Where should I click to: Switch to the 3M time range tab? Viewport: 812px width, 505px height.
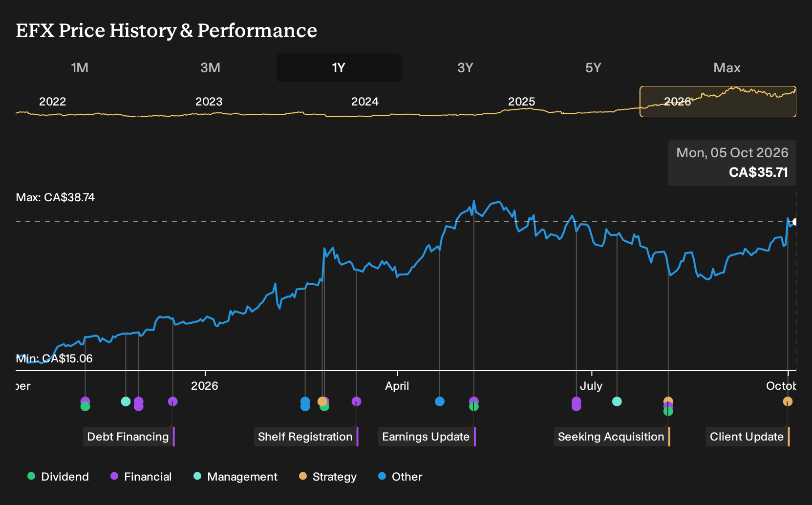tap(210, 67)
